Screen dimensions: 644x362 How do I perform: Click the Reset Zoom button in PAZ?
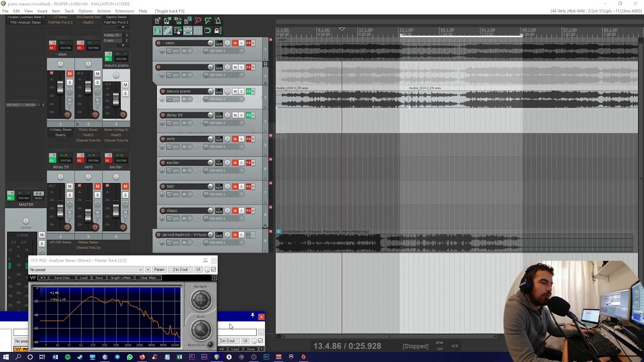(210, 344)
